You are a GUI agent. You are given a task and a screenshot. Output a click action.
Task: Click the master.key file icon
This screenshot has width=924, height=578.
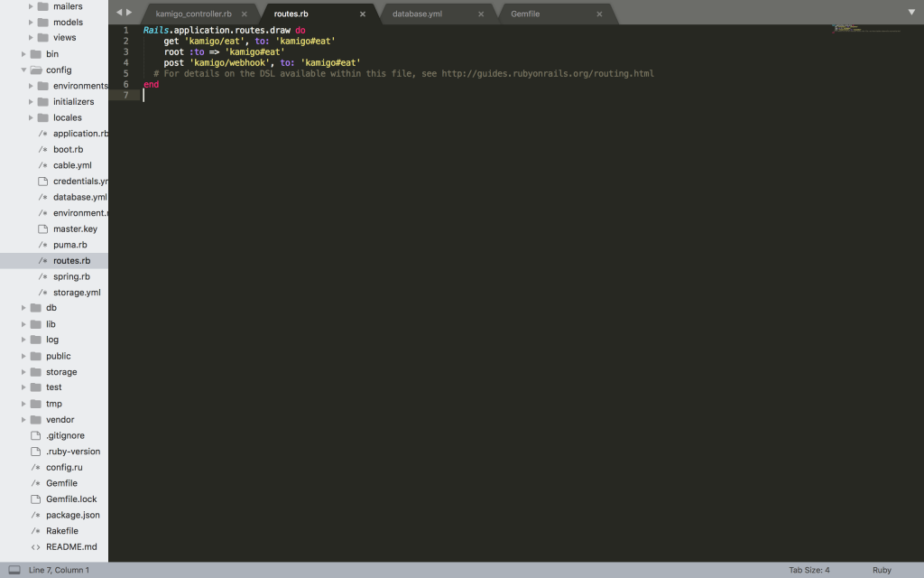(43, 229)
